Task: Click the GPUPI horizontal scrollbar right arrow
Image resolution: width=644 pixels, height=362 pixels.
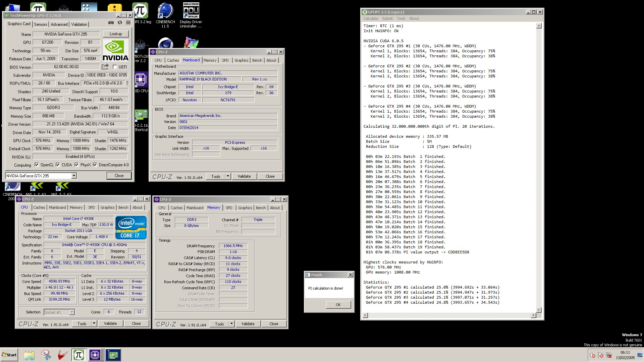Action: (x=534, y=315)
